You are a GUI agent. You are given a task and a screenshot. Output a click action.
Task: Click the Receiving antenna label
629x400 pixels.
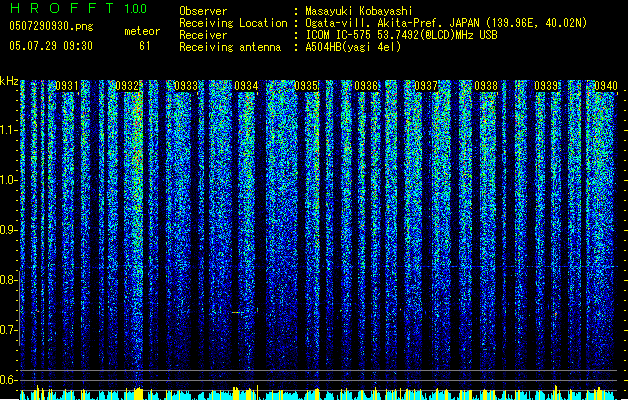[x=230, y=47]
